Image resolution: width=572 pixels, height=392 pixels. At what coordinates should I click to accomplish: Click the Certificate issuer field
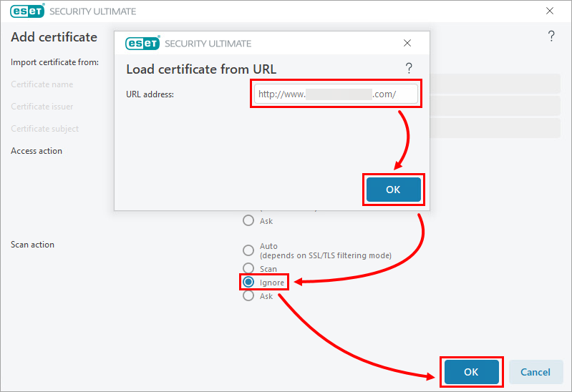[x=494, y=106]
